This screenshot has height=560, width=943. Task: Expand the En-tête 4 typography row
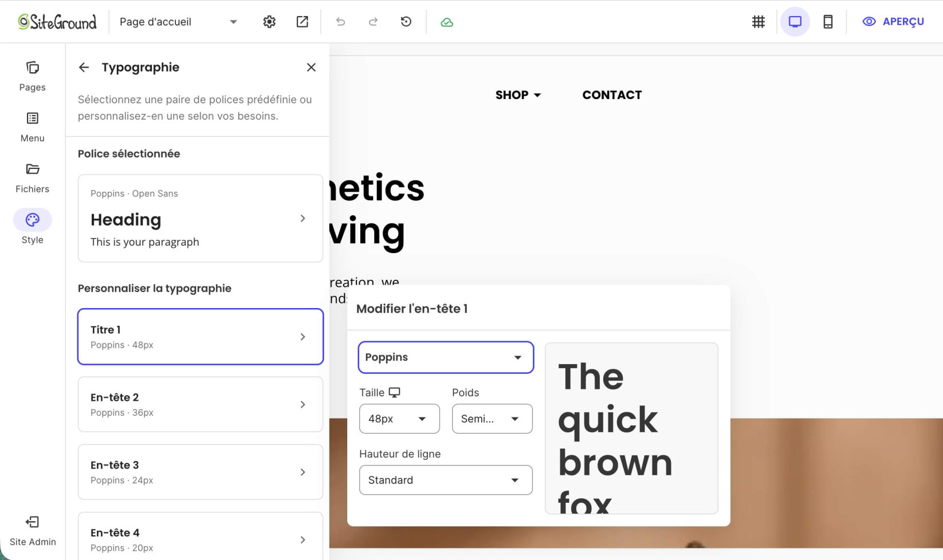(x=201, y=537)
